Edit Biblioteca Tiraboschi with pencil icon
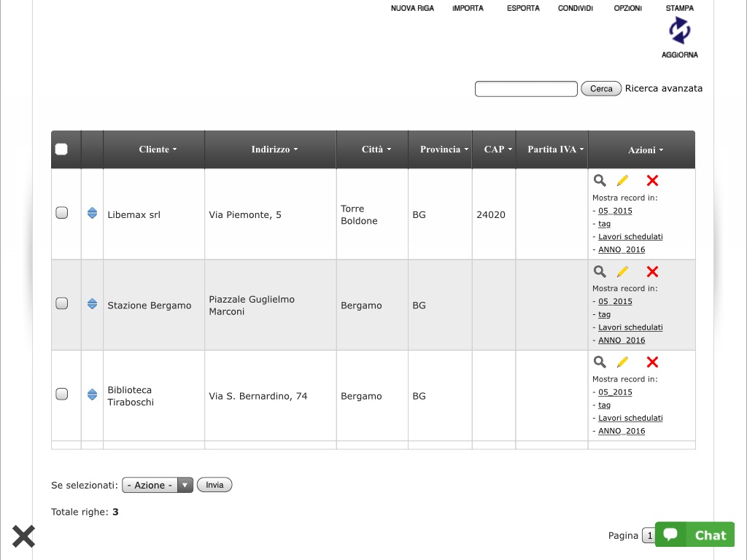This screenshot has width=747, height=560. pos(622,362)
